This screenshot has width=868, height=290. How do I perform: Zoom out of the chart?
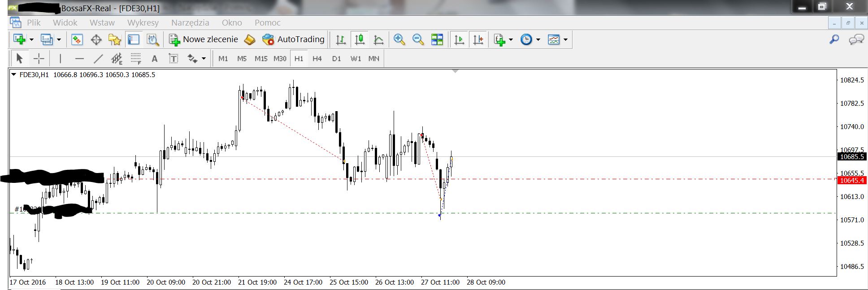[418, 39]
